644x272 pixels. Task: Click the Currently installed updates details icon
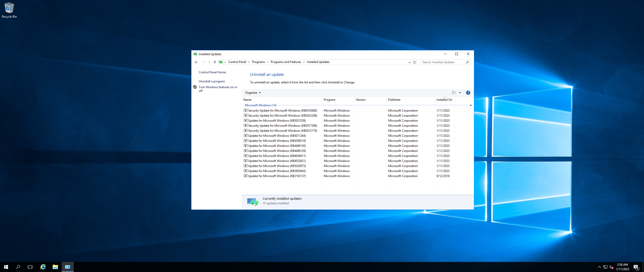[253, 201]
